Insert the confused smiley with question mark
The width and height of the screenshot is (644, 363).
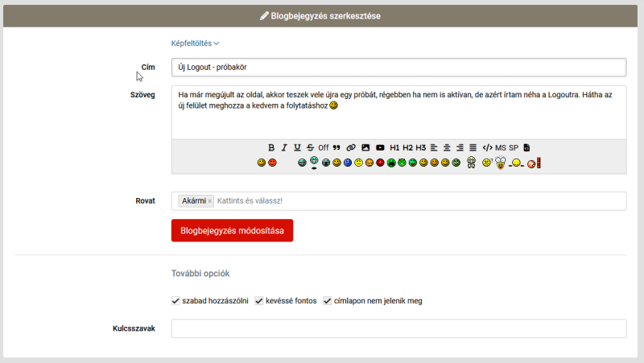point(487,163)
